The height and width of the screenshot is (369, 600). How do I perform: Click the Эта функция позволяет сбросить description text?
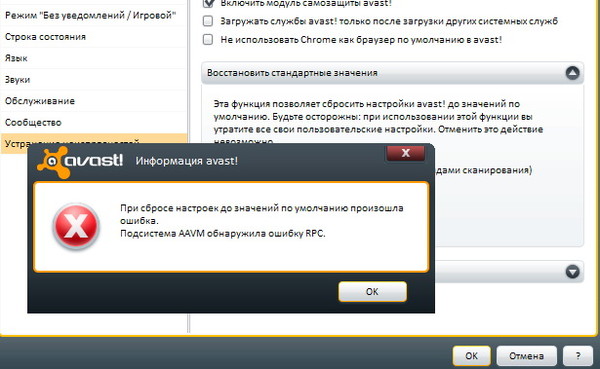coord(378,122)
